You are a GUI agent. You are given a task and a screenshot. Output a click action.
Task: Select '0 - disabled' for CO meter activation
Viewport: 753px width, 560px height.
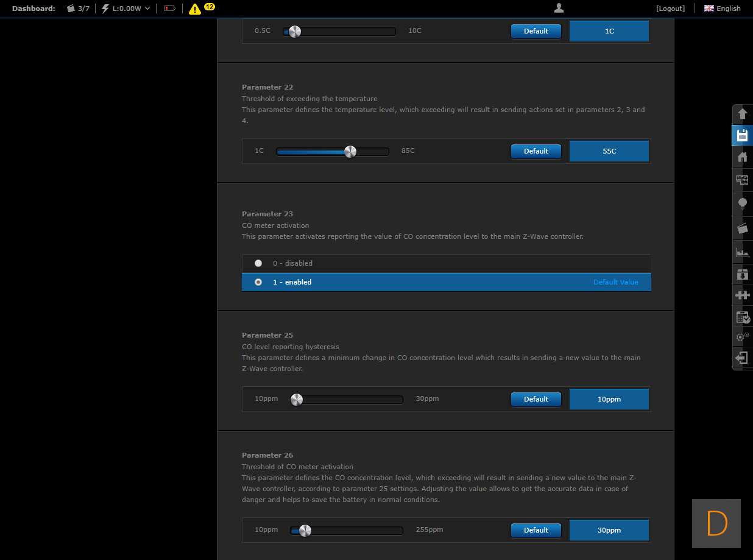coord(258,263)
